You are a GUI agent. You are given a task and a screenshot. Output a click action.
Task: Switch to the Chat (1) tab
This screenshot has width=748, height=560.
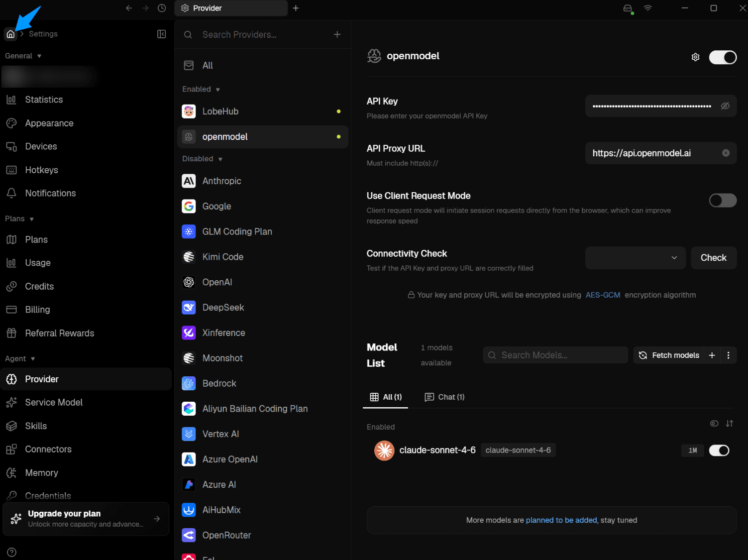(444, 397)
